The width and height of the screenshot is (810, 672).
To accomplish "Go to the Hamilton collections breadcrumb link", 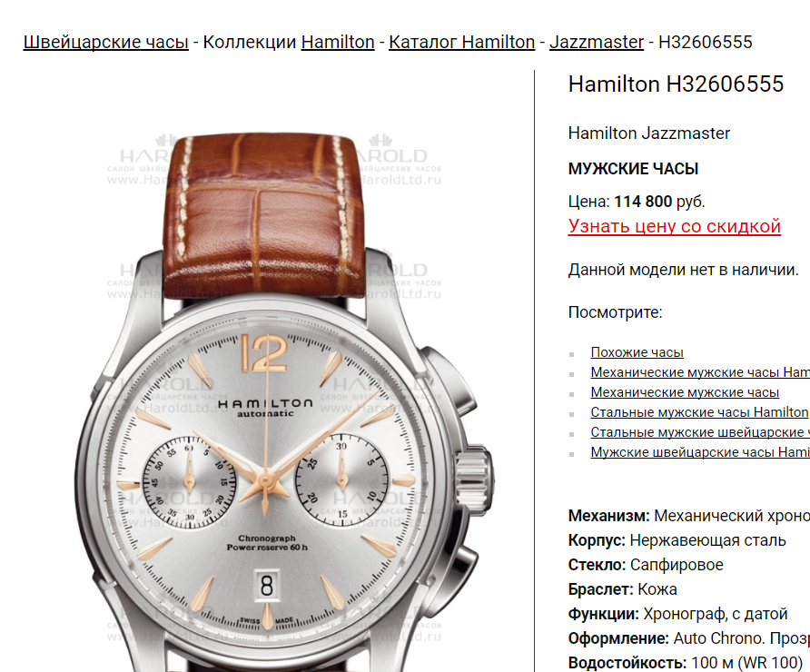I will [x=338, y=42].
